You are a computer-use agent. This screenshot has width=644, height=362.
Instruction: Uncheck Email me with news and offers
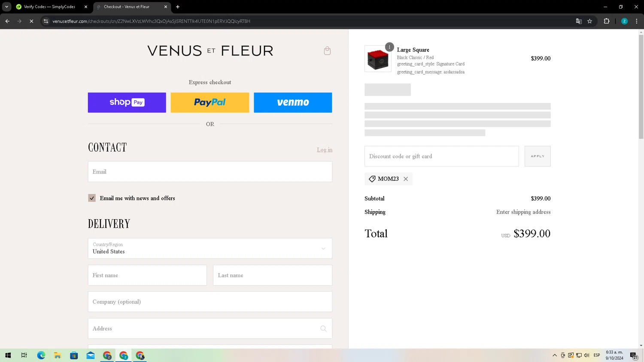(92, 198)
